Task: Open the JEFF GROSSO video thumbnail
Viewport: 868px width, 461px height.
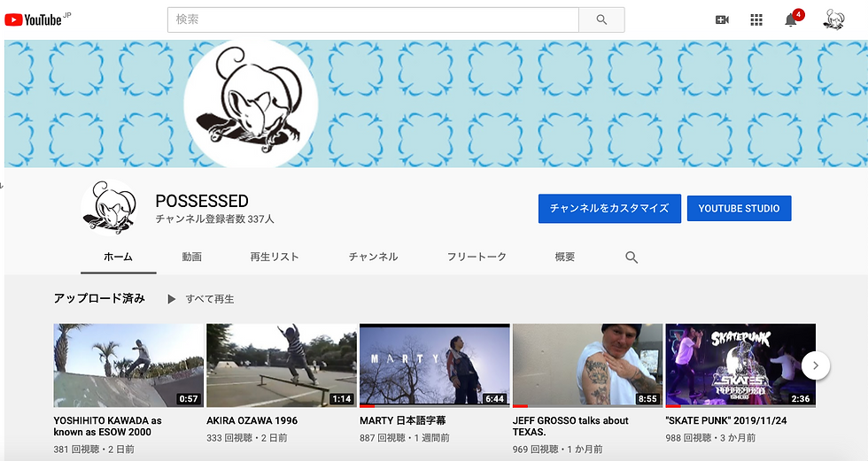Action: tap(588, 365)
